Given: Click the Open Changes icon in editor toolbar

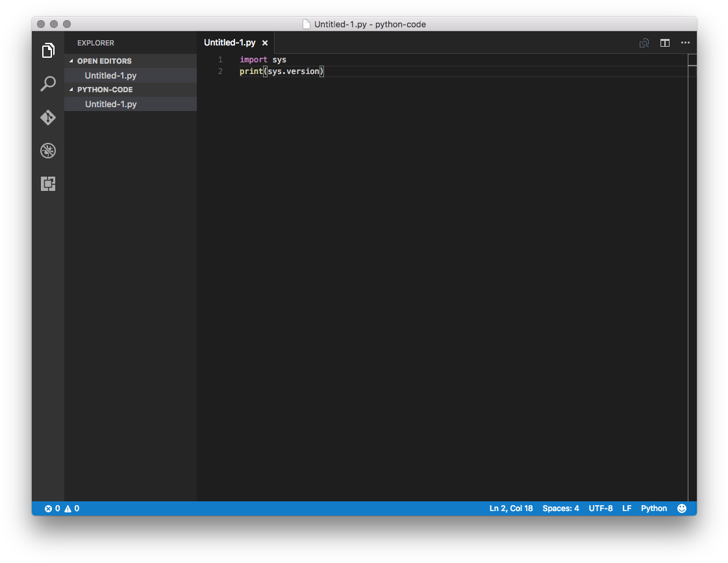Looking at the screenshot, I should pyautogui.click(x=644, y=43).
